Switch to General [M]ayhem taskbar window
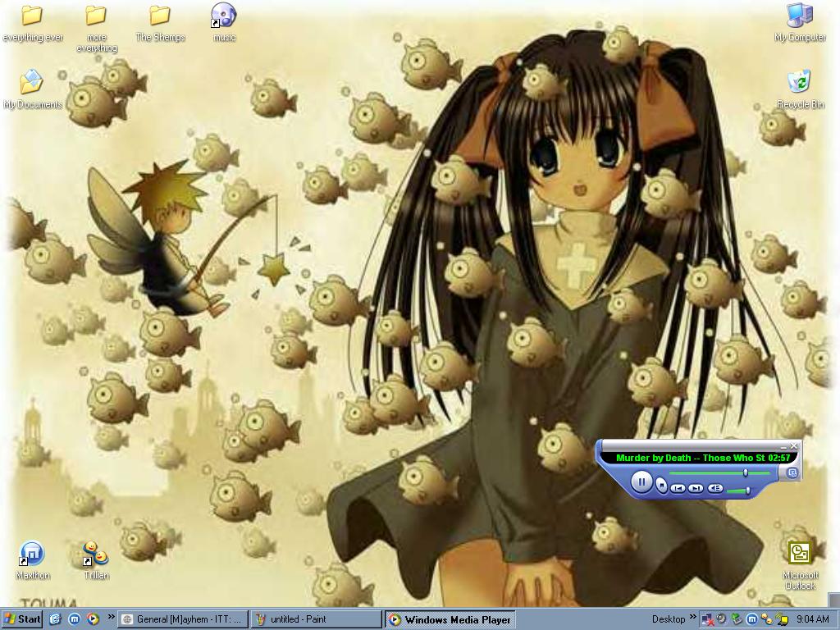 point(182,619)
